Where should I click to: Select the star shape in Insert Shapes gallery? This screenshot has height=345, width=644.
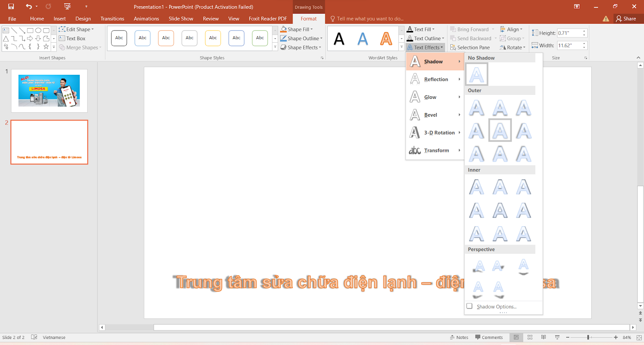(x=46, y=47)
